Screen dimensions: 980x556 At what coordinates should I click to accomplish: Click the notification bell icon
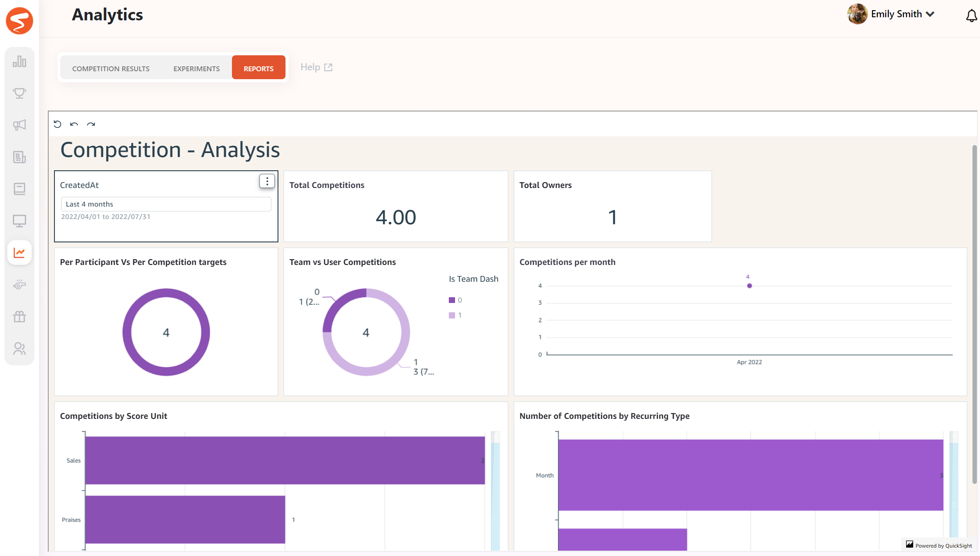(x=971, y=15)
